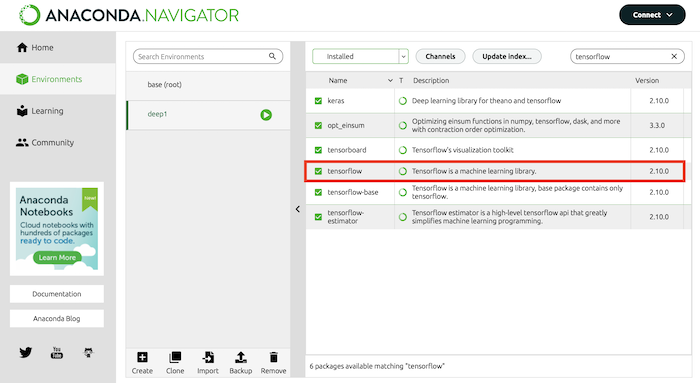Click the Community people icon
The width and height of the screenshot is (700, 383).
[22, 142]
